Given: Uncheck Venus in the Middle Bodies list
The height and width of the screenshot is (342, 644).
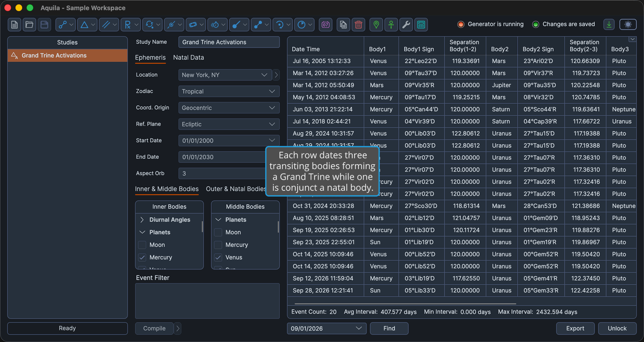Looking at the screenshot, I should pos(218,257).
